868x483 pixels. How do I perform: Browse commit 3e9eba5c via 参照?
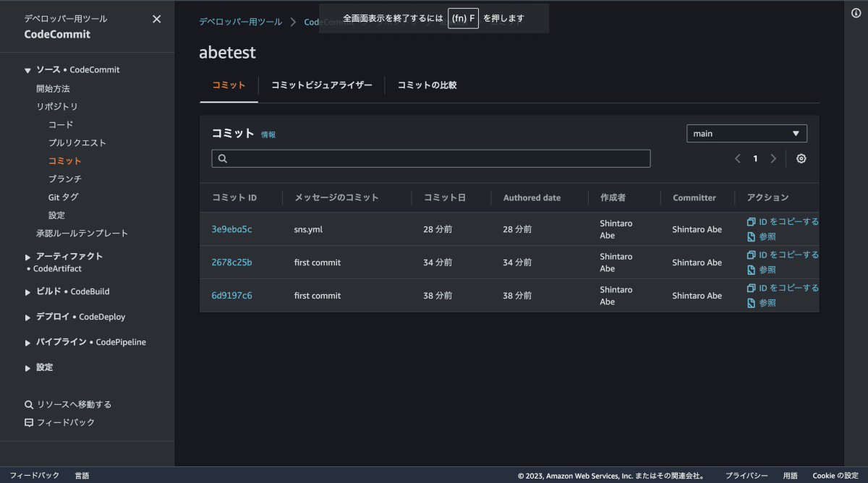click(762, 236)
